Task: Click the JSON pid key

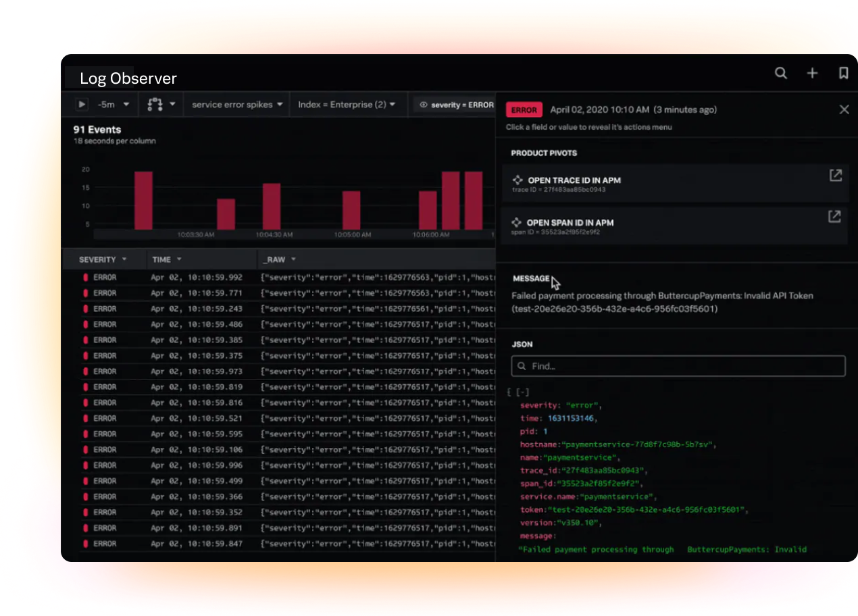Action: 529,432
